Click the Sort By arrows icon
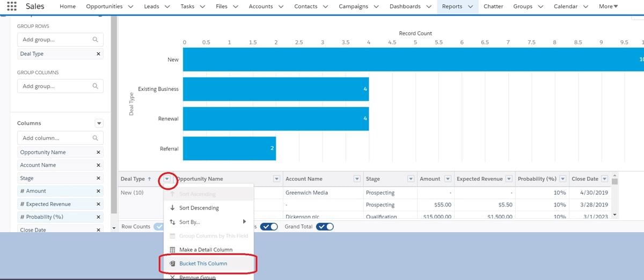 [172, 222]
